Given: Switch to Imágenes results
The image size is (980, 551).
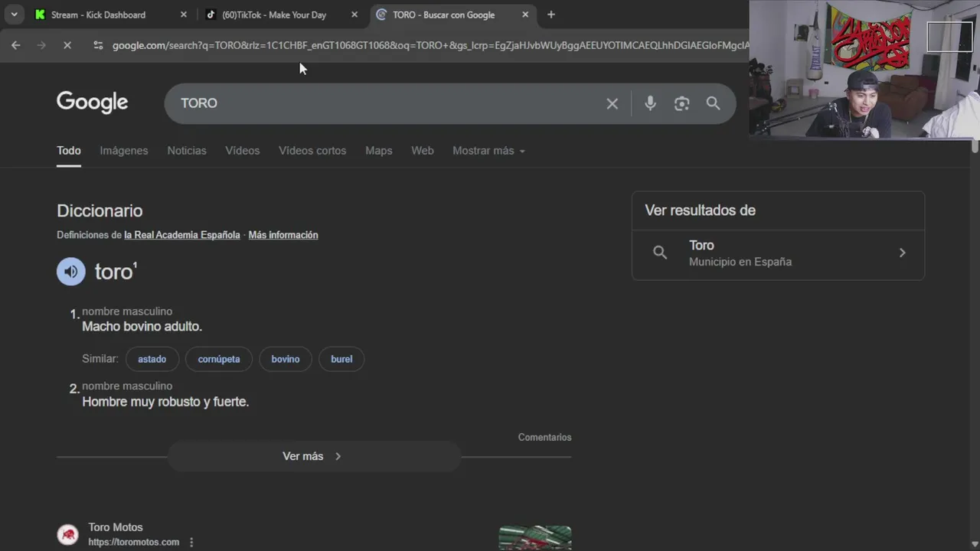Looking at the screenshot, I should [124, 151].
